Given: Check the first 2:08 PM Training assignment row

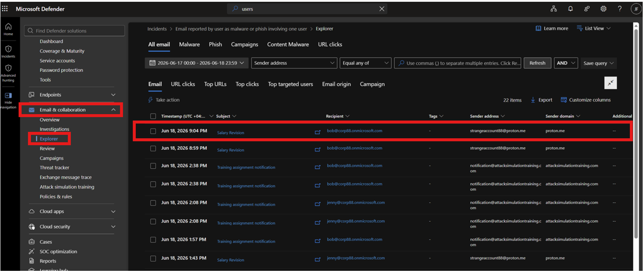Looking at the screenshot, I should (153, 203).
